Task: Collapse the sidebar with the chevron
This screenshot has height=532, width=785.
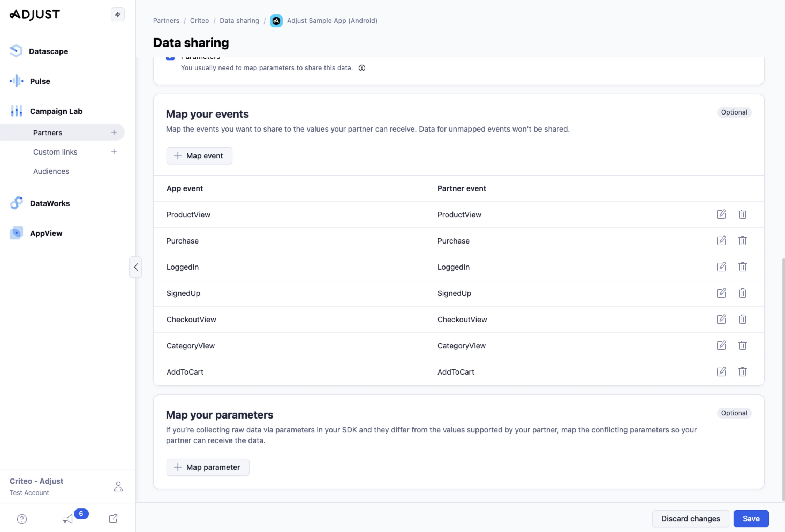Action: coord(135,267)
